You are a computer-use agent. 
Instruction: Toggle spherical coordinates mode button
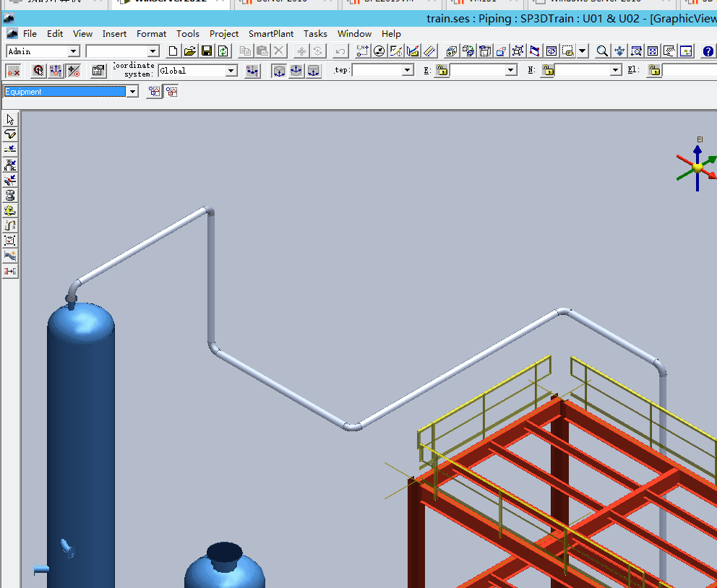(x=296, y=71)
